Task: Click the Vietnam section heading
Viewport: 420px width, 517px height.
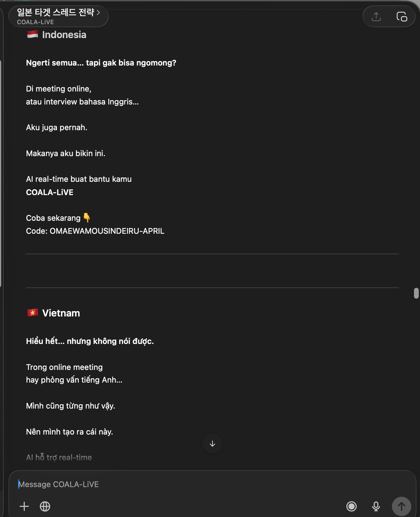Action: [x=61, y=313]
